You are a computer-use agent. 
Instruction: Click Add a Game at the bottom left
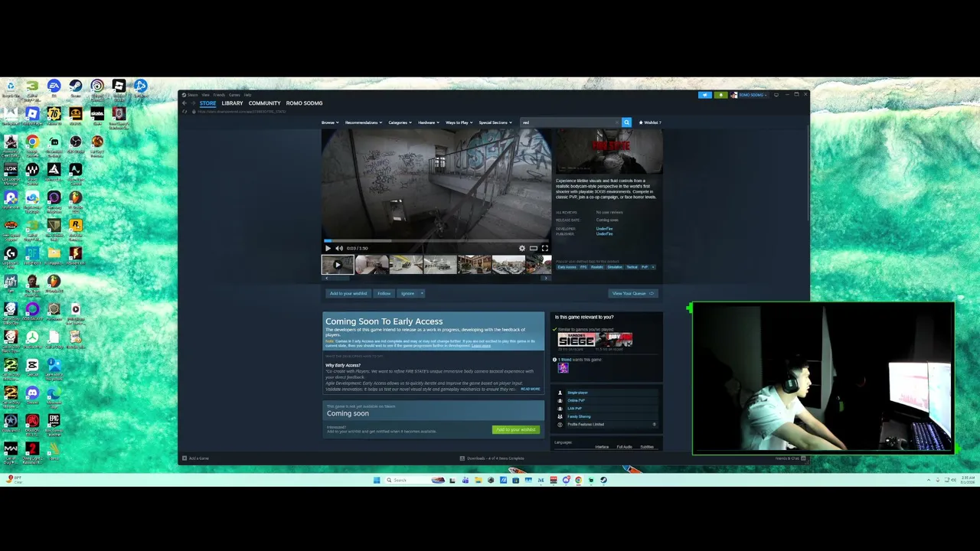(x=196, y=458)
